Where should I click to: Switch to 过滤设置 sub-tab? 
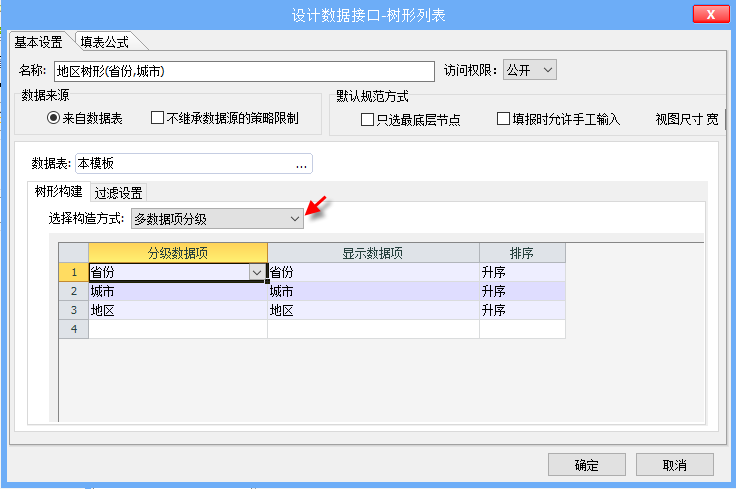point(118,192)
